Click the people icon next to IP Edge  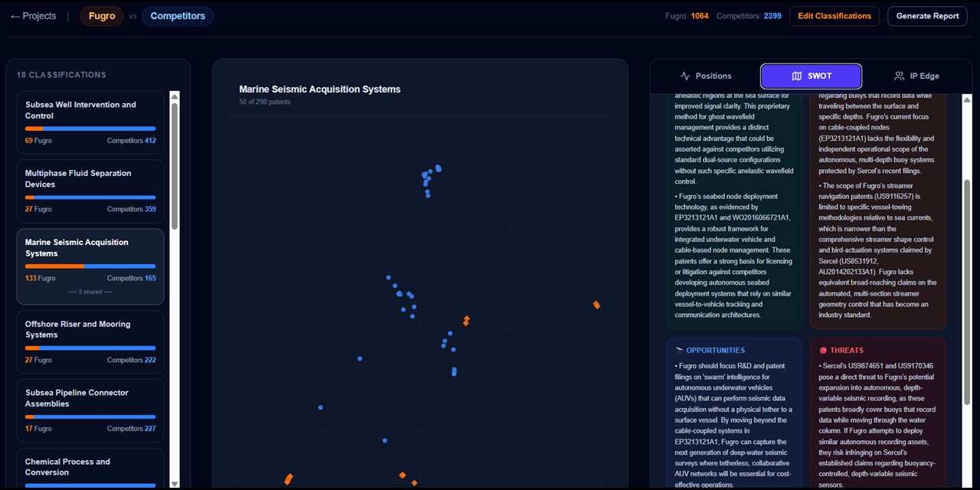click(x=897, y=76)
